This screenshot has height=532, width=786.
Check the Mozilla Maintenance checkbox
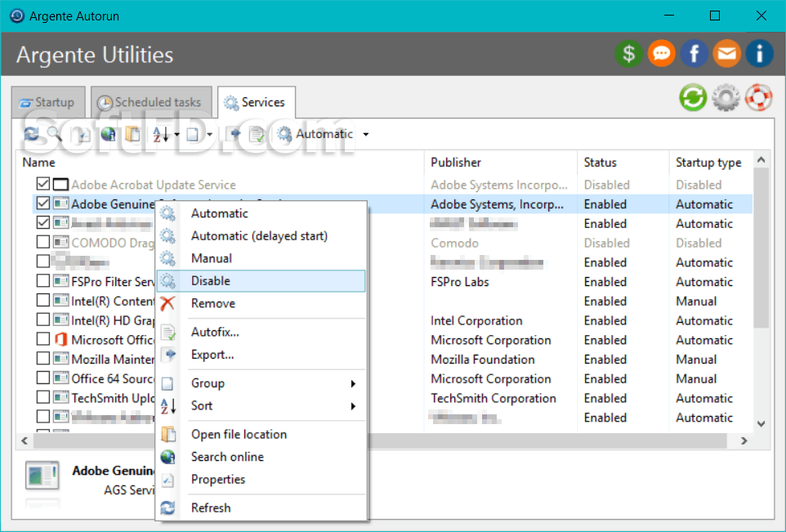click(43, 359)
